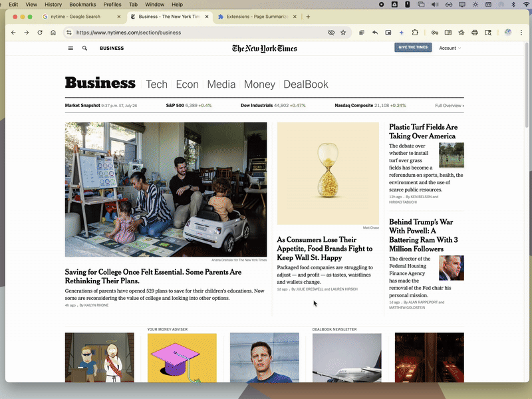Click the family playroom lead photo
Screen dimensions: 532x399
(x=166, y=190)
